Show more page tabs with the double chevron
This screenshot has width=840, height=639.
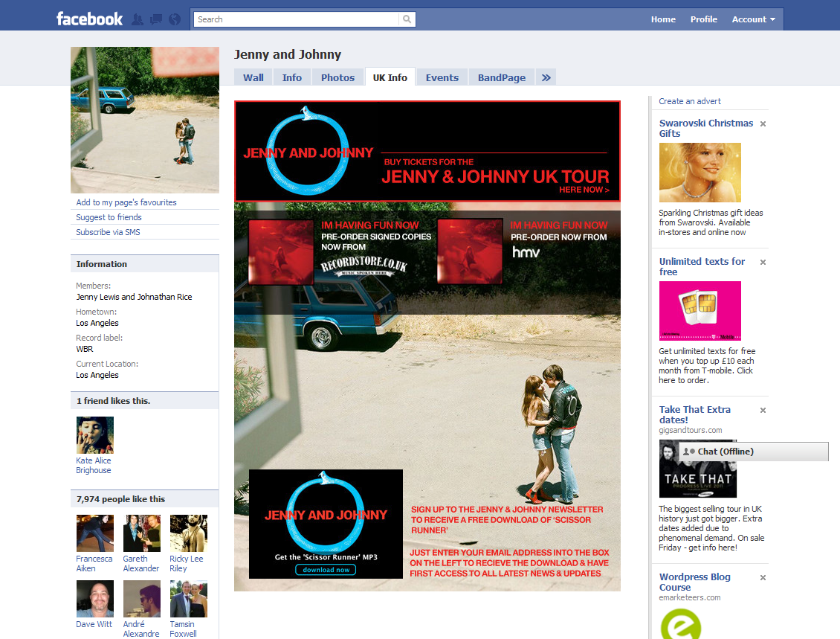pos(546,77)
